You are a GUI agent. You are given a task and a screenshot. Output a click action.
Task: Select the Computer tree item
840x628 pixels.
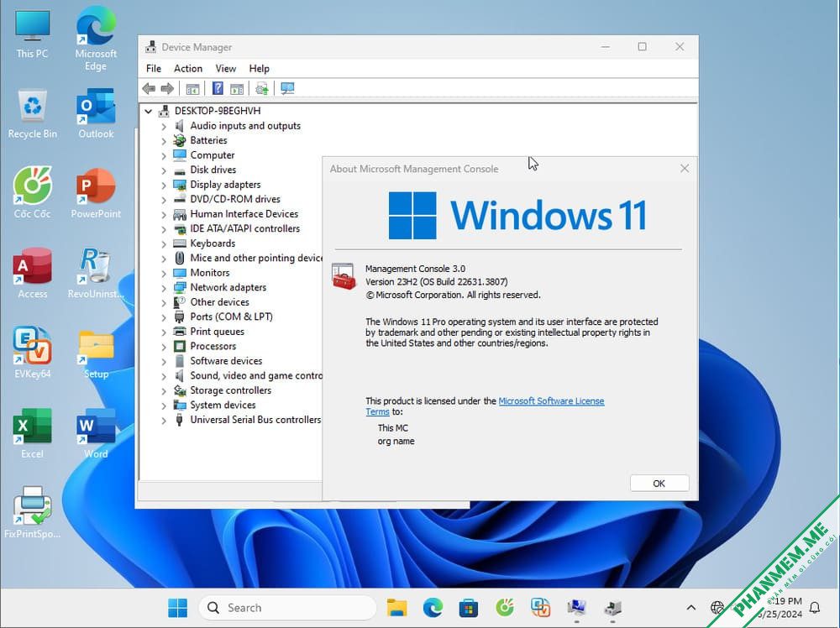[x=213, y=155]
